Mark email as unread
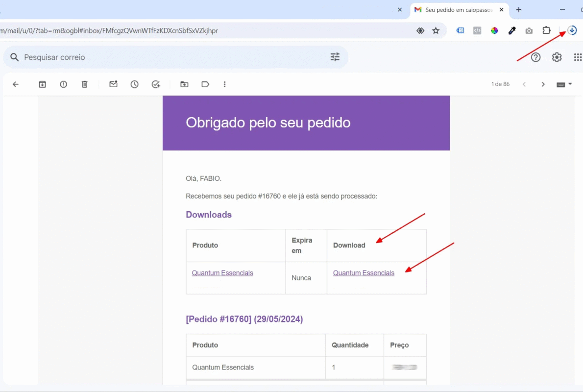This screenshot has width=583, height=392. click(x=113, y=84)
